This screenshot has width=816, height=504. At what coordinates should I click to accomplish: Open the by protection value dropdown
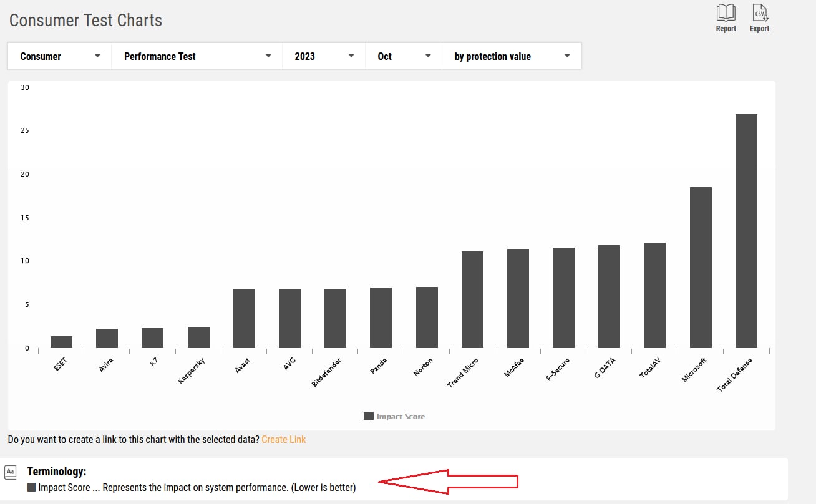[512, 56]
